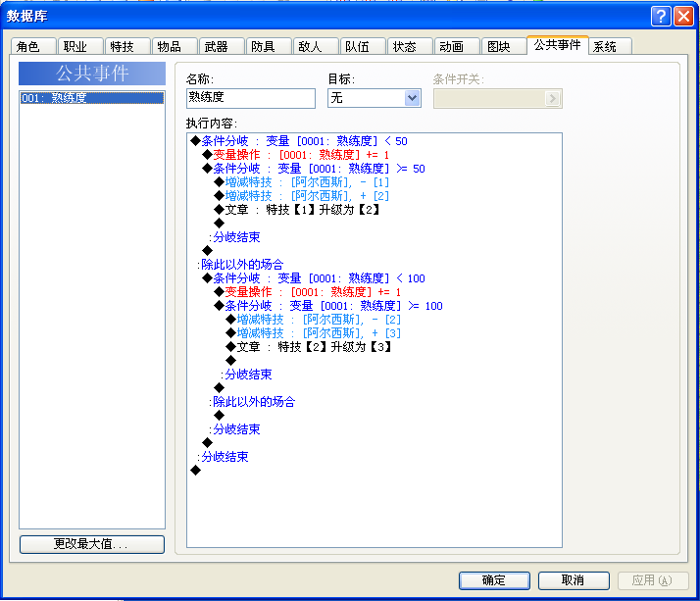The height and width of the screenshot is (601, 700).
Task: Click the 应用(A) button
Action: 653,580
